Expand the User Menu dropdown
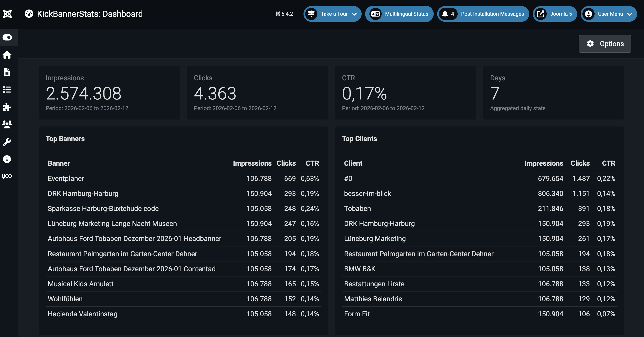The width and height of the screenshot is (644, 337). click(609, 14)
